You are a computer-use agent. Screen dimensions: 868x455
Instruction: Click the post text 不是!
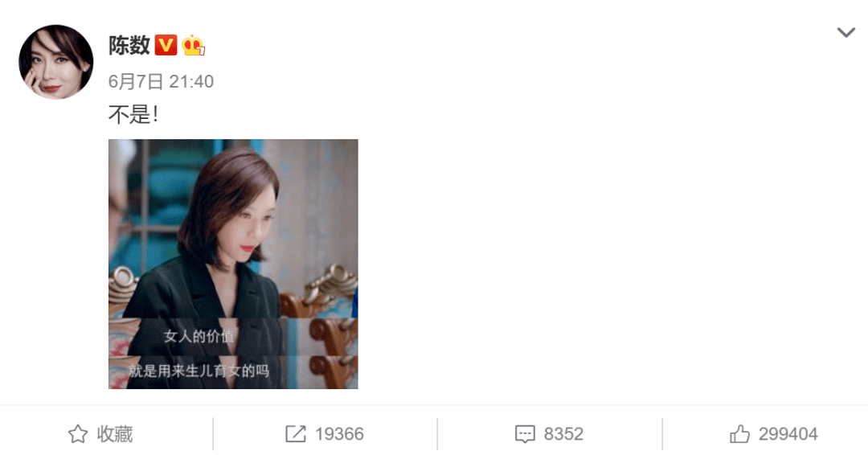coord(133,115)
